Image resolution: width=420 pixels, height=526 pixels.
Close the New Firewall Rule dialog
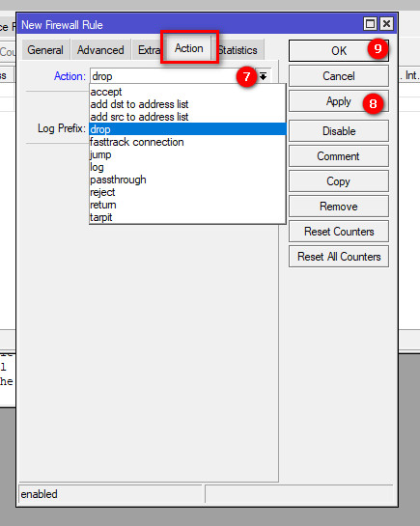click(387, 24)
